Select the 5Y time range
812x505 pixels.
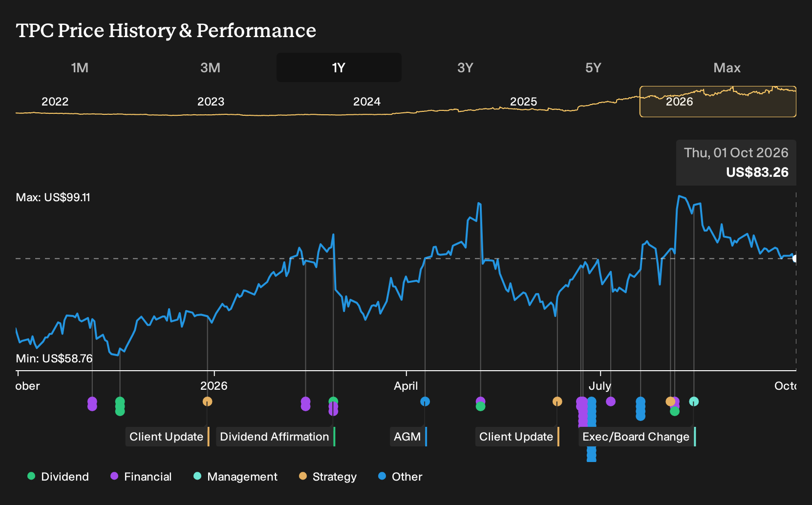pos(593,67)
